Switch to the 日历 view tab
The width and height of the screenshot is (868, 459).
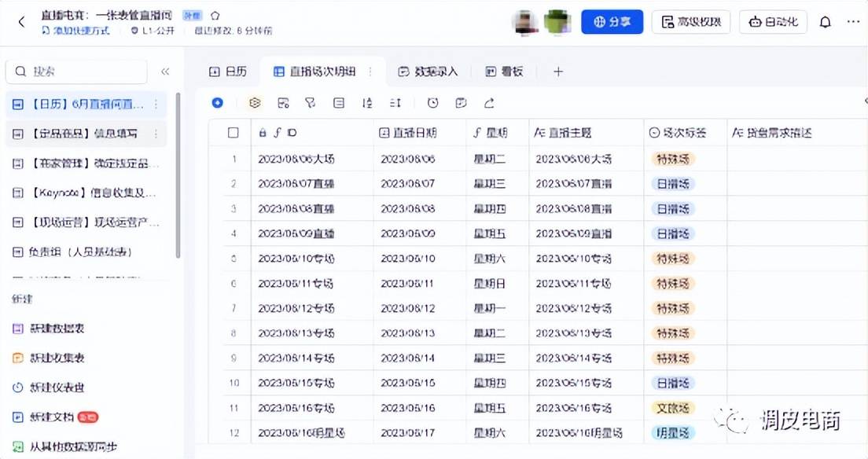(228, 72)
